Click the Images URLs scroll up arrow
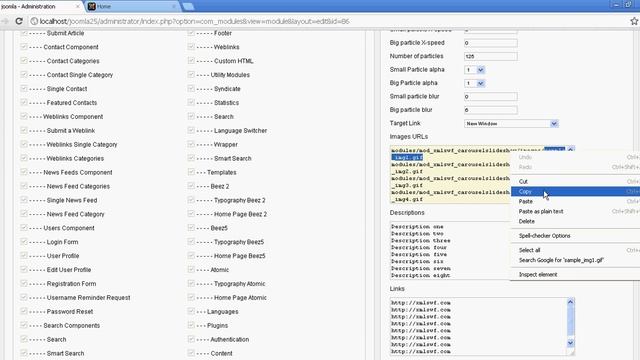The width and height of the screenshot is (640, 360). pyautogui.click(x=571, y=150)
